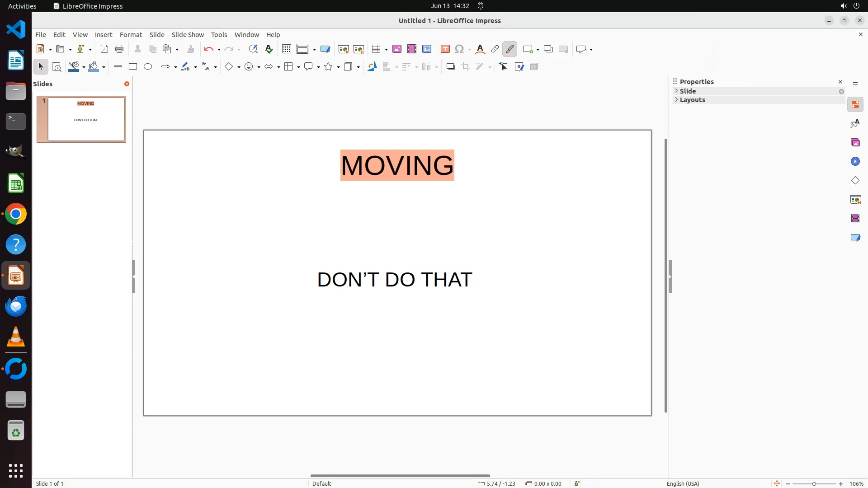Toggle point edit mode

point(504,67)
